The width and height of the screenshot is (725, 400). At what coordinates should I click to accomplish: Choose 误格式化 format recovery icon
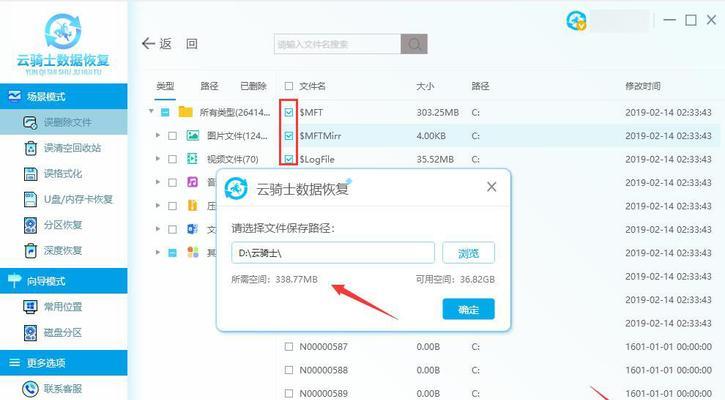tap(31, 174)
